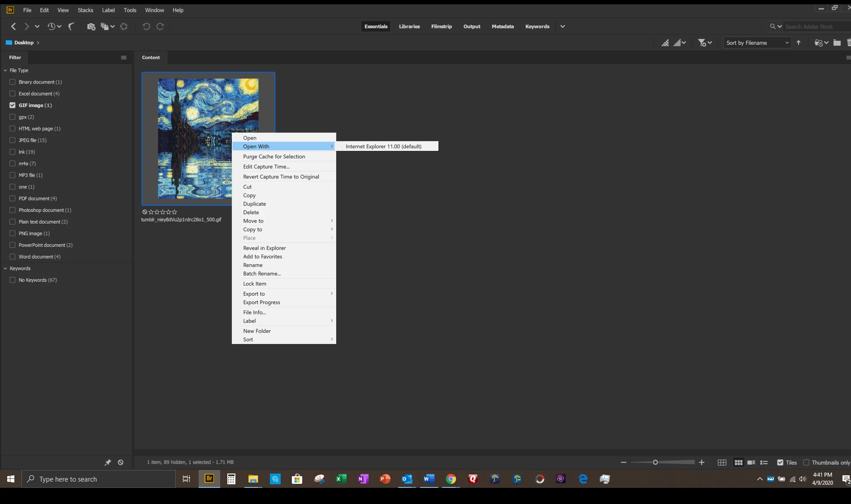Click the reject circle beside rating stars
The image size is (851, 504).
click(145, 212)
